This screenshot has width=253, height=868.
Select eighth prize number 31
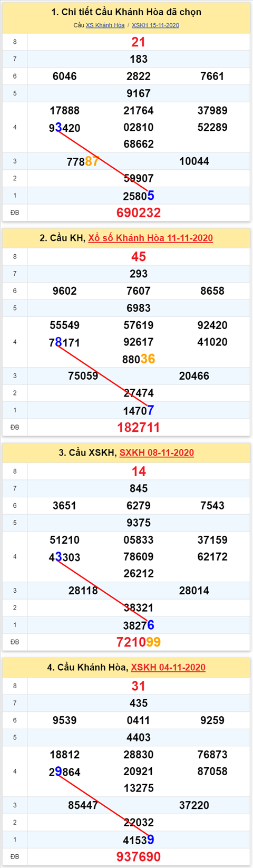tap(139, 686)
